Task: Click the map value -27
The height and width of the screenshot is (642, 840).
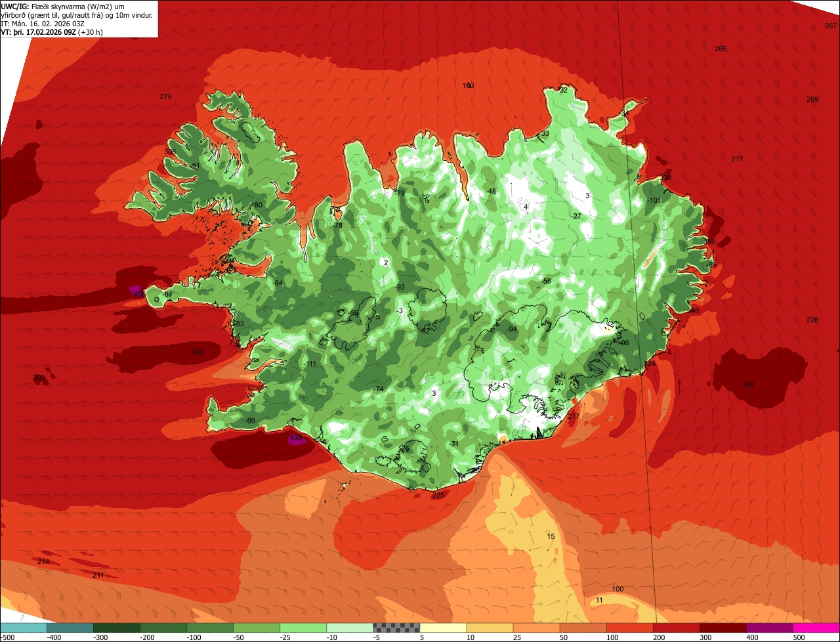Action: [576, 216]
